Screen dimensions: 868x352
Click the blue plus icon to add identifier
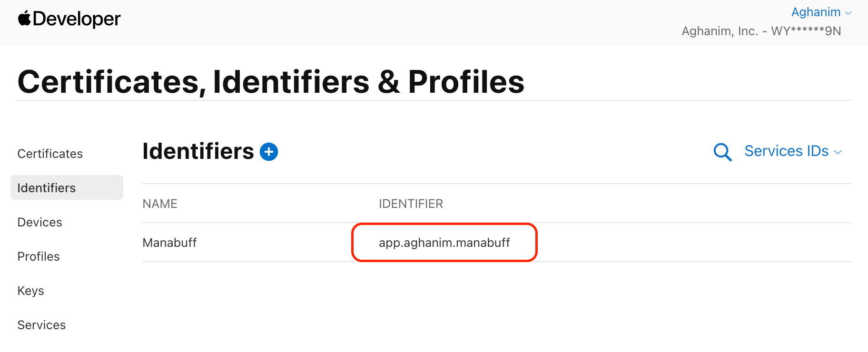[x=269, y=151]
